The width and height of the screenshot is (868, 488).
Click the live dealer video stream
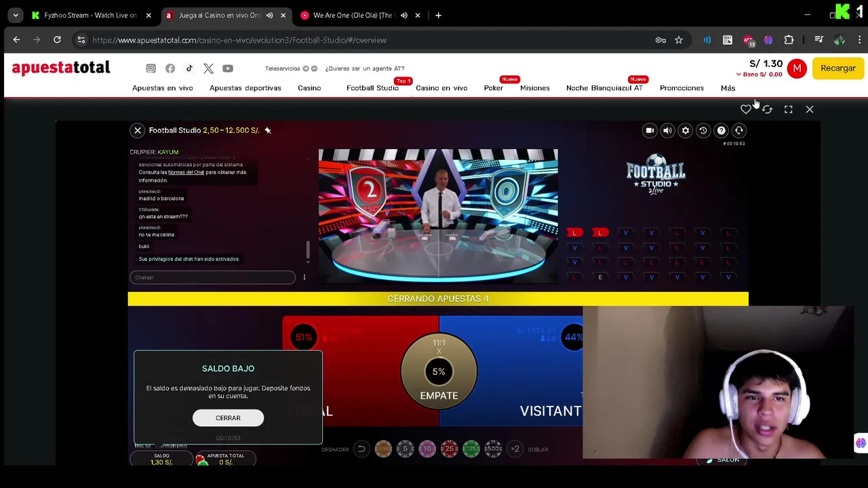coord(438,216)
